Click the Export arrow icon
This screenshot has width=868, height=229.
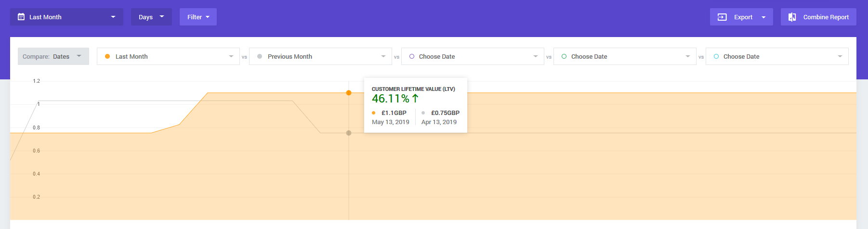pos(722,17)
